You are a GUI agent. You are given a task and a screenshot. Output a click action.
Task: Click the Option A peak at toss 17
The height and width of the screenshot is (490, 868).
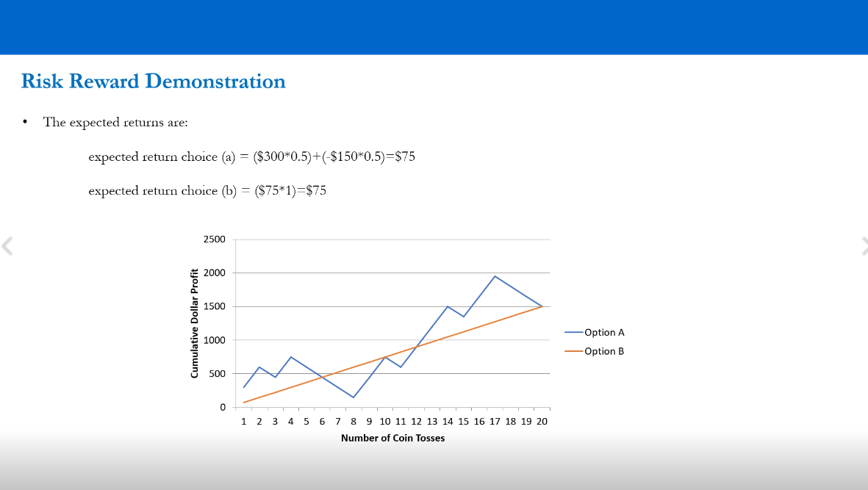[495, 276]
